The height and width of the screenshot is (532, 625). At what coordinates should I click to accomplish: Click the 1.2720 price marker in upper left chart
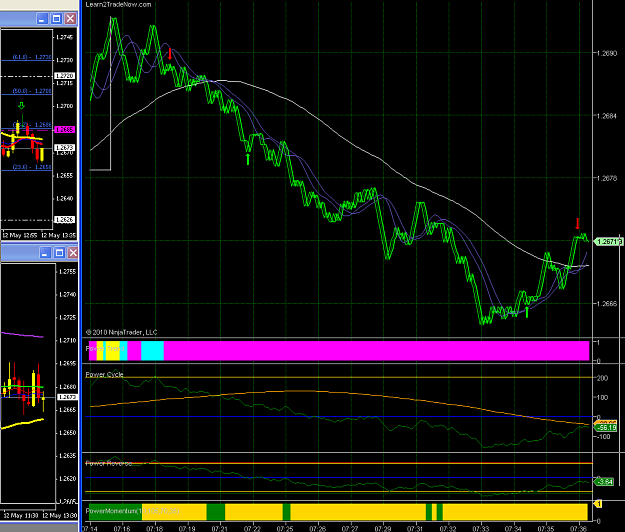click(65, 76)
